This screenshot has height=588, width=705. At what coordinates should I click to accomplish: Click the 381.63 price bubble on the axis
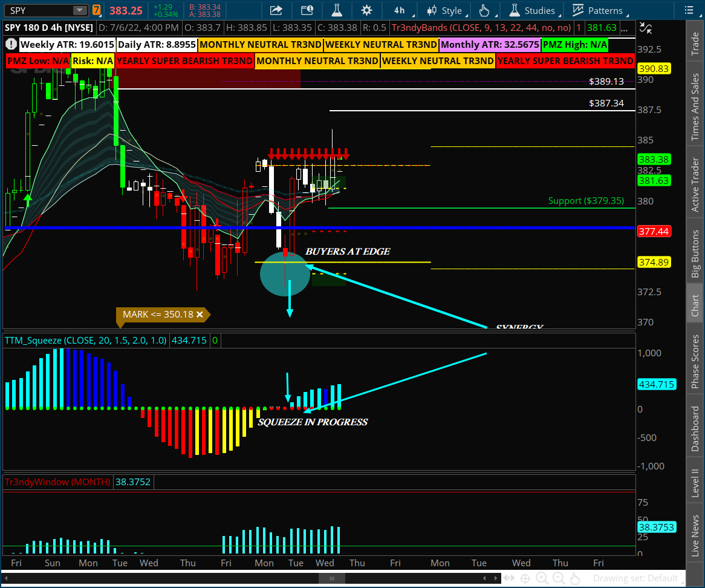click(654, 180)
